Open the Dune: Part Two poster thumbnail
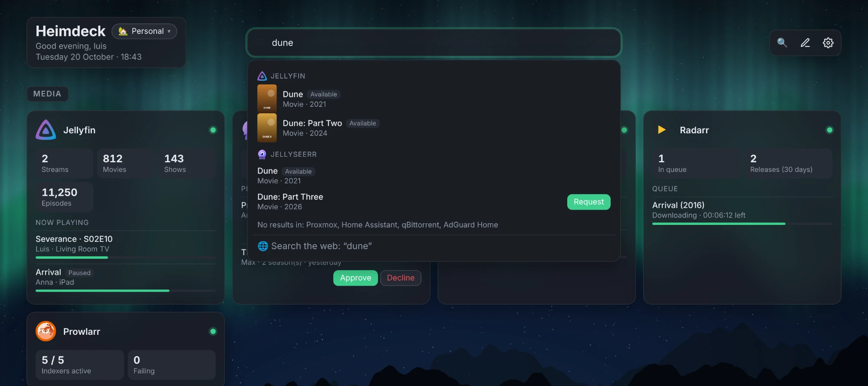The width and height of the screenshot is (868, 386). pos(267,128)
